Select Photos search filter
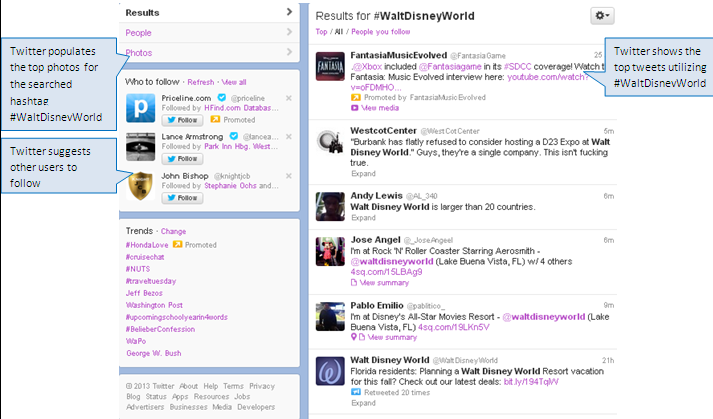The height and width of the screenshot is (419, 713). pyautogui.click(x=209, y=52)
